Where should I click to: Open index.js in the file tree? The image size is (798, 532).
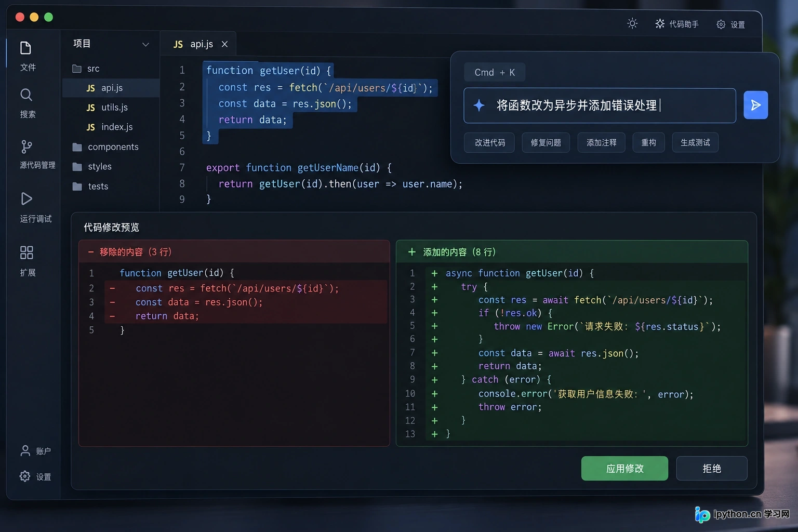111,127
